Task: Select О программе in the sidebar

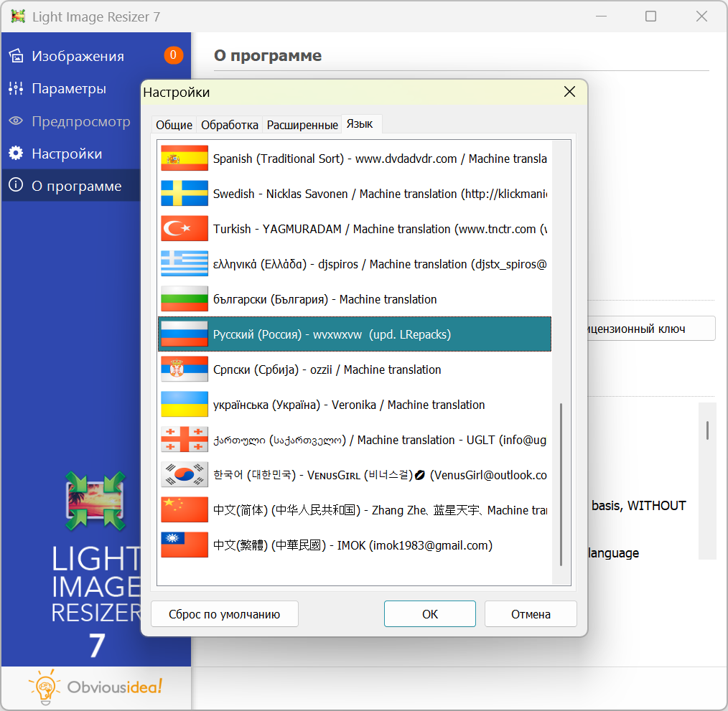Action: [70, 185]
